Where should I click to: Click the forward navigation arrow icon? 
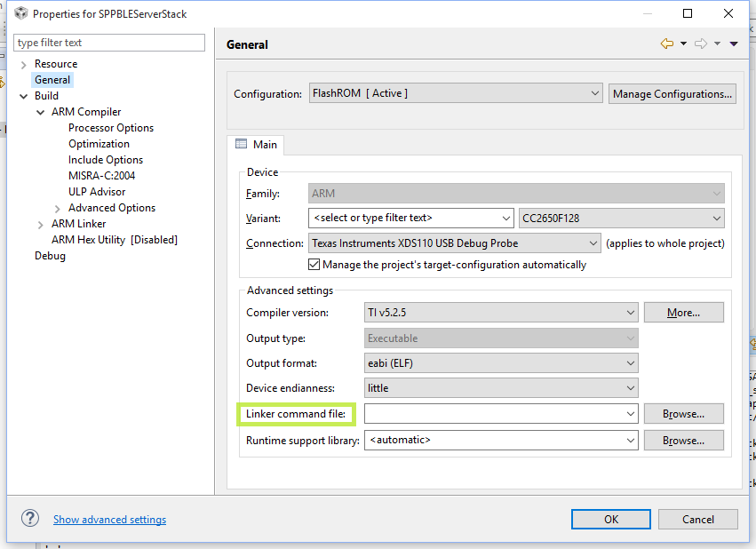701,44
